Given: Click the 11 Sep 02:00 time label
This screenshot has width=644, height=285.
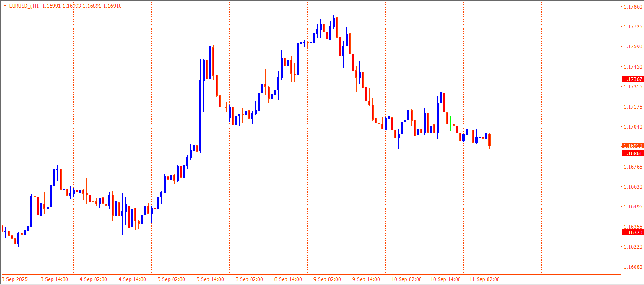Looking at the screenshot, I should [484, 279].
